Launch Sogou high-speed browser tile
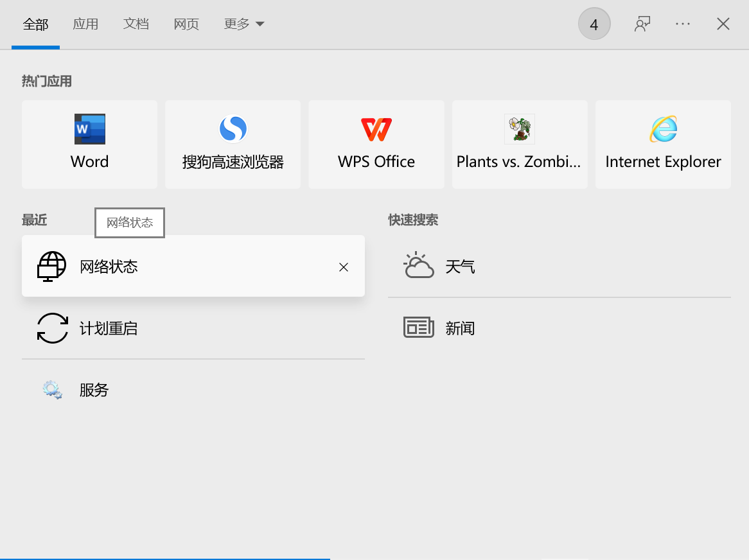 (x=233, y=144)
